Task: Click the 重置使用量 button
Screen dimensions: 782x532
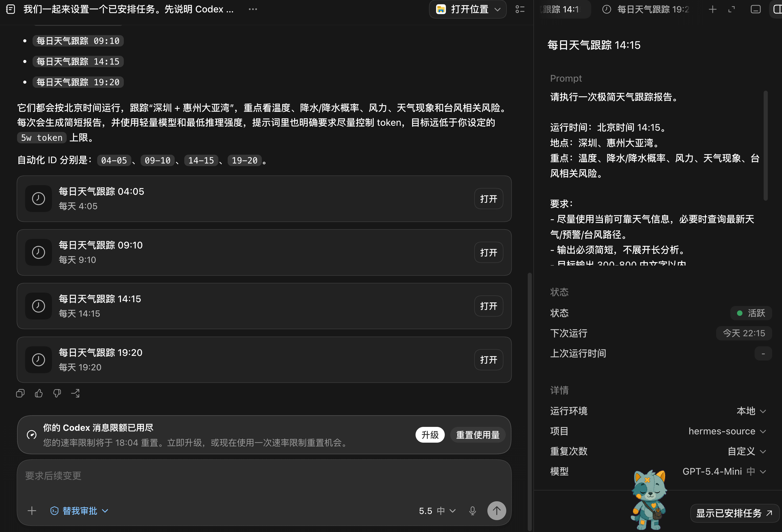Action: [x=478, y=435]
